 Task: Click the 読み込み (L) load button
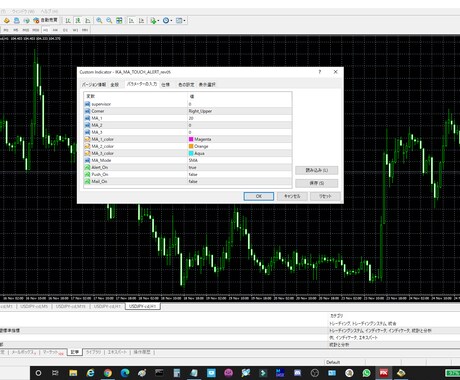pyautogui.click(x=317, y=170)
